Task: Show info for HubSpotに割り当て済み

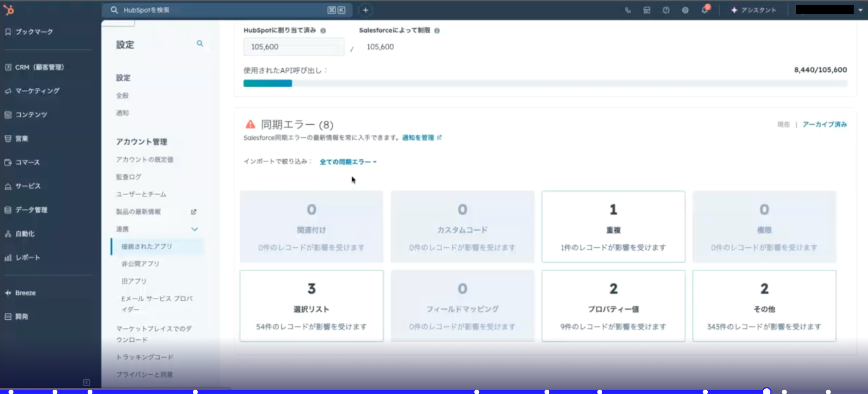Action: [323, 31]
